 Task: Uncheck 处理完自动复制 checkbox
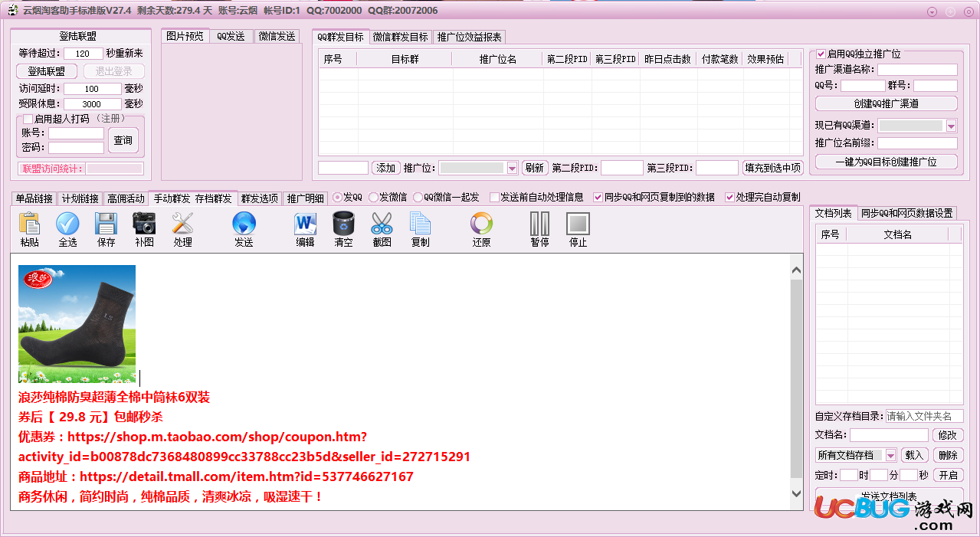click(x=729, y=197)
